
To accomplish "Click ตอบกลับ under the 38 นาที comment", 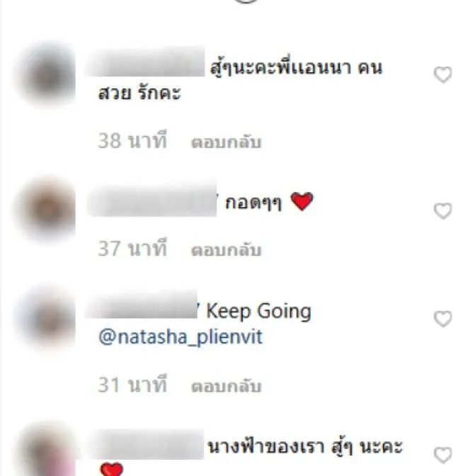I will tap(226, 142).
